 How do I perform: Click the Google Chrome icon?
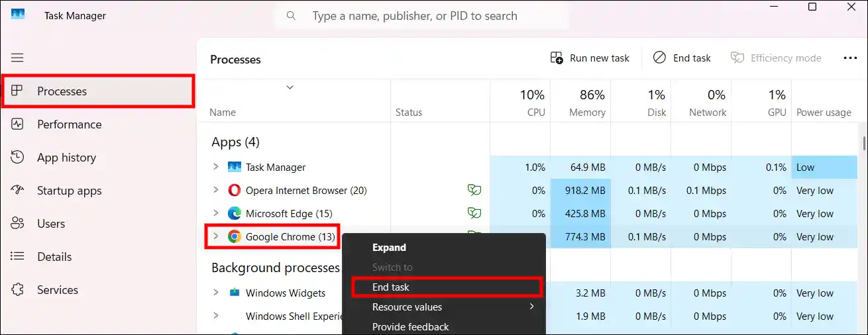(x=234, y=237)
